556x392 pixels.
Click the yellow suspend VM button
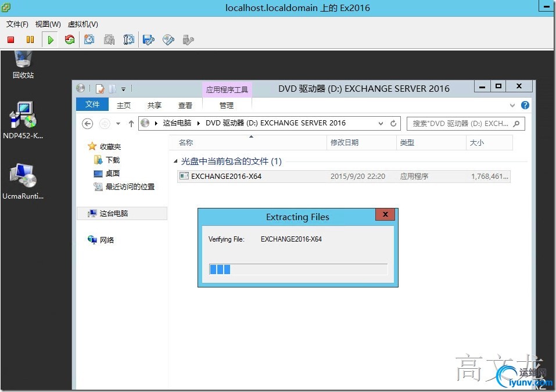click(30, 39)
